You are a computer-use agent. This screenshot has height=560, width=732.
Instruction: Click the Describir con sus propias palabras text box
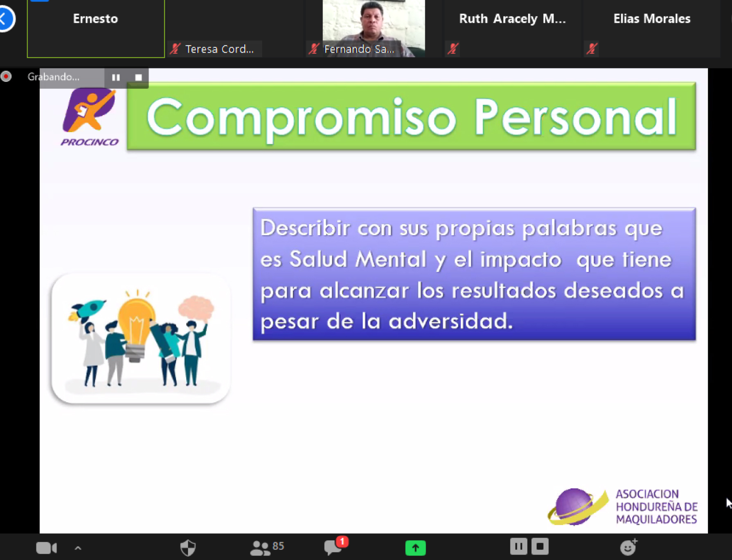click(474, 274)
